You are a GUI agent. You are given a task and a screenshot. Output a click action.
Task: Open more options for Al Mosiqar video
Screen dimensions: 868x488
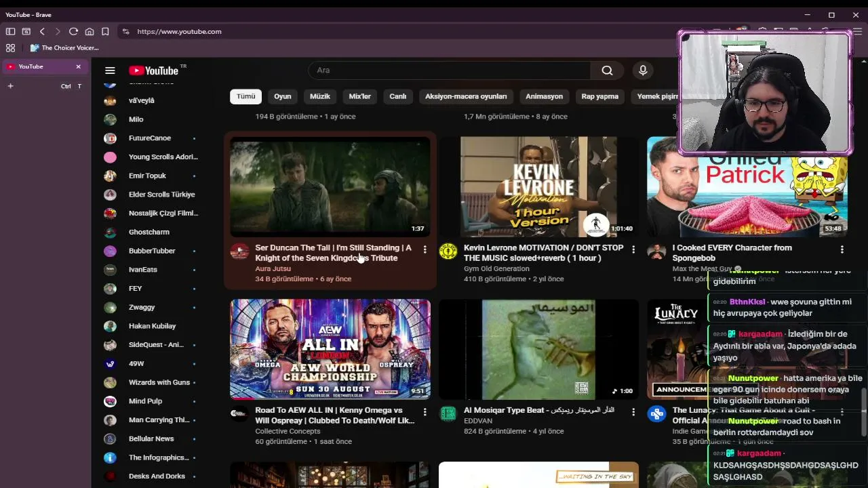tap(633, 412)
